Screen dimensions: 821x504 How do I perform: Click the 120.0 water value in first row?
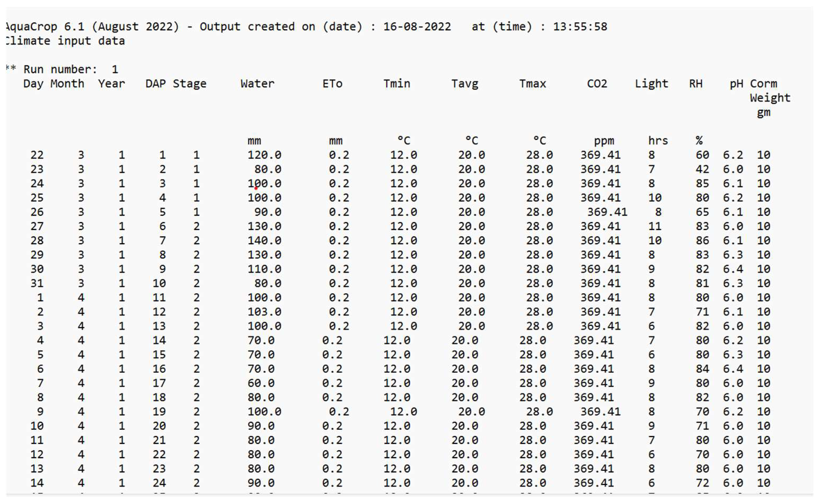point(264,155)
